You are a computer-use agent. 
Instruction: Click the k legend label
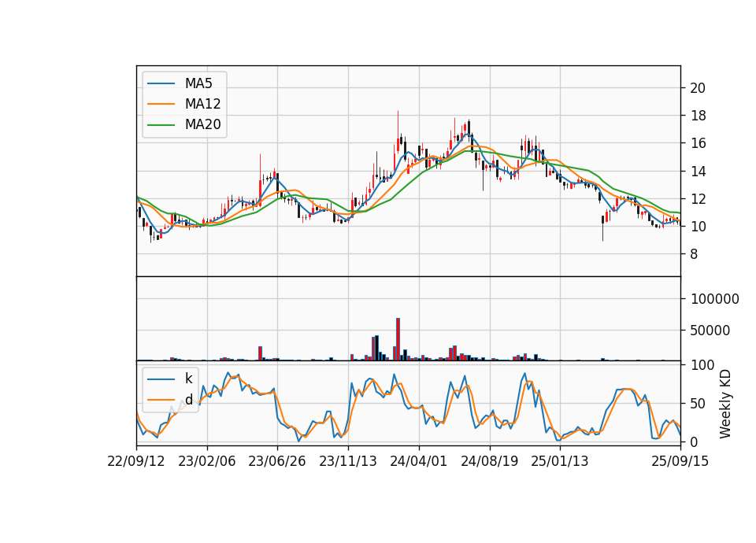coord(188,379)
